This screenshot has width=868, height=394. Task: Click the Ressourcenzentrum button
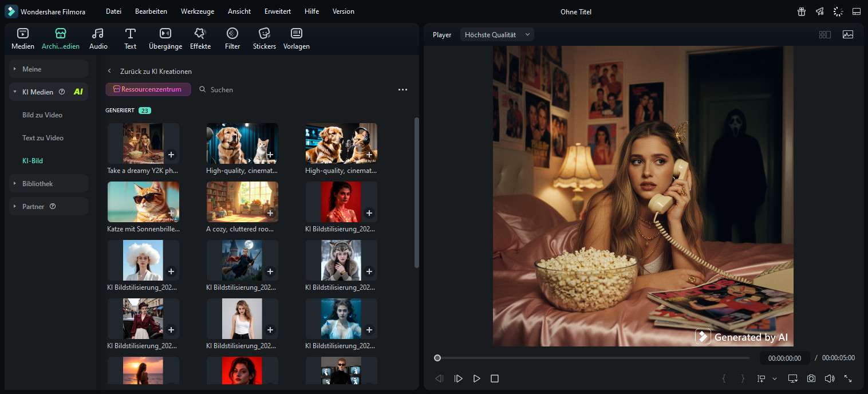click(148, 89)
